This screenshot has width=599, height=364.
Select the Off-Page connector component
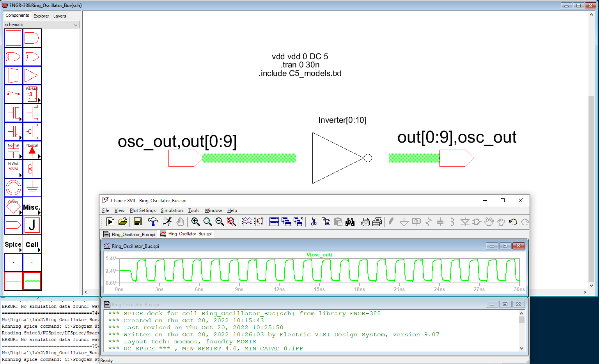13,225
